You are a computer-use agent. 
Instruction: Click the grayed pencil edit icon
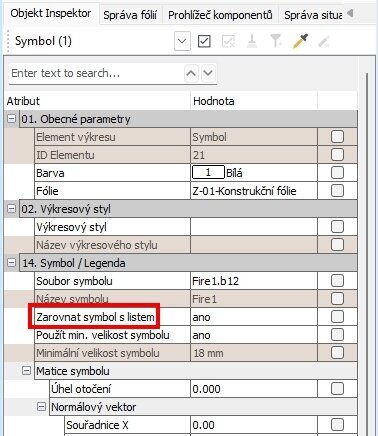(x=324, y=41)
